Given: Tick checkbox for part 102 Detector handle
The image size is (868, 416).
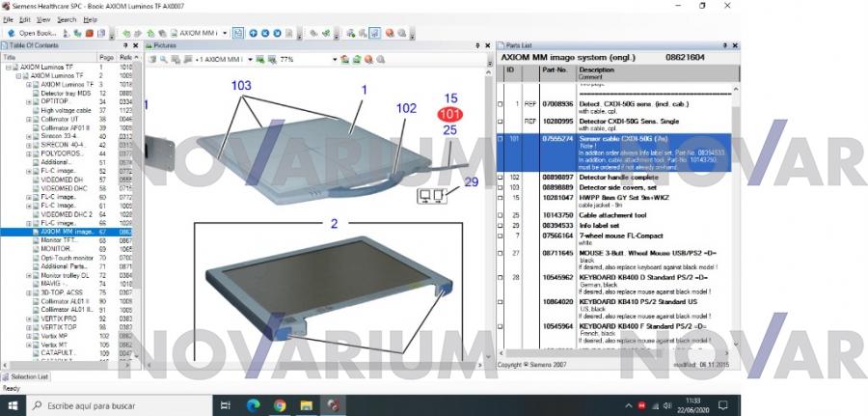Looking at the screenshot, I should 501,177.
